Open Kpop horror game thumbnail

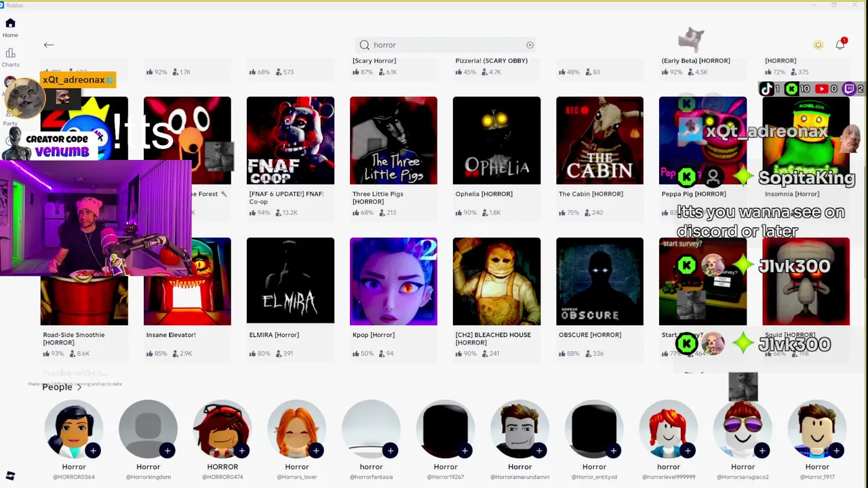393,281
